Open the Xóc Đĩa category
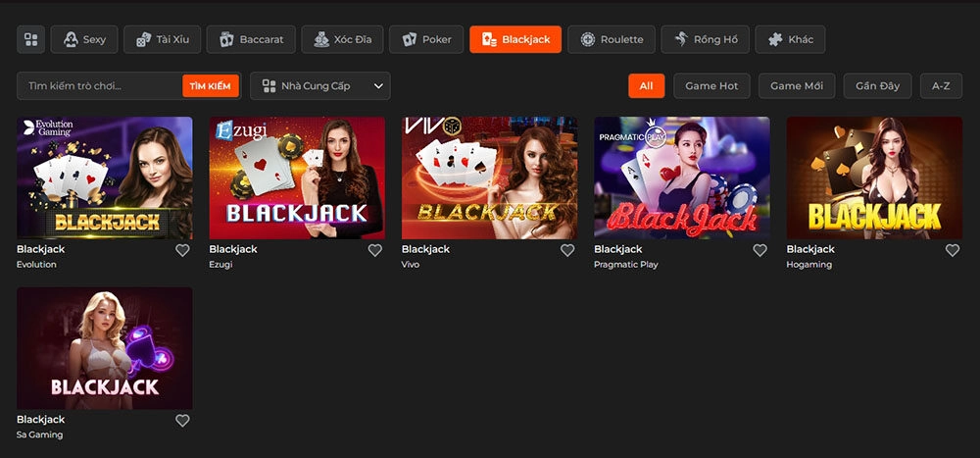This screenshot has height=458, width=980. pos(341,39)
